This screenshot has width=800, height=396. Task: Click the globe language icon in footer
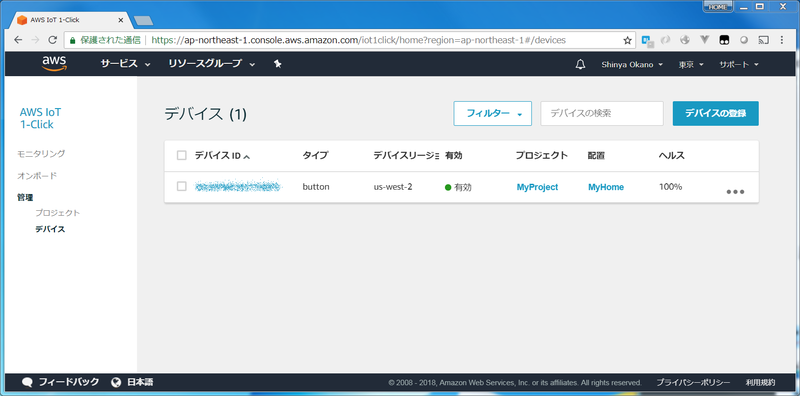pyautogui.click(x=116, y=382)
